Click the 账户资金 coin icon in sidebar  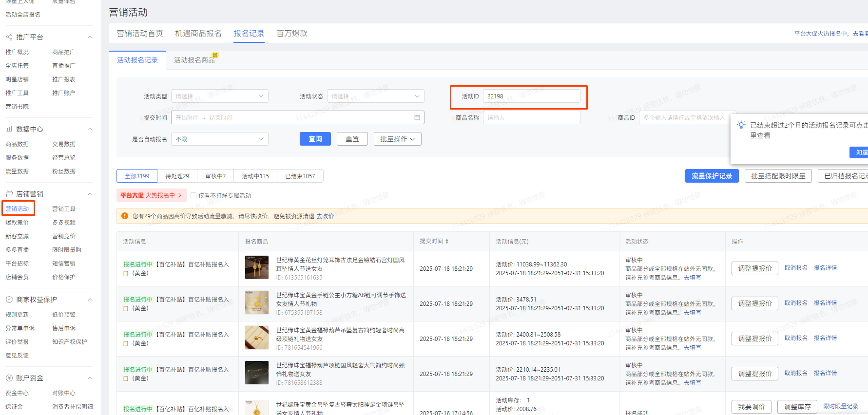[9, 378]
